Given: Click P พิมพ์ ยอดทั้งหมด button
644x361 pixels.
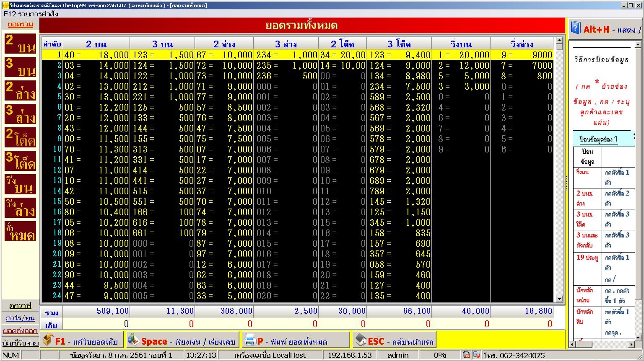Looking at the screenshot, I should coord(296,340).
